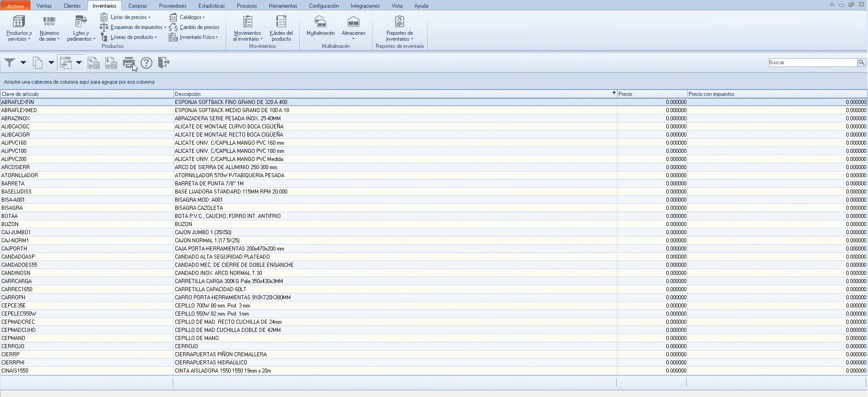868x397 pixels.
Task: Open the Estadísticas ribbon tab
Action: pyautogui.click(x=212, y=6)
